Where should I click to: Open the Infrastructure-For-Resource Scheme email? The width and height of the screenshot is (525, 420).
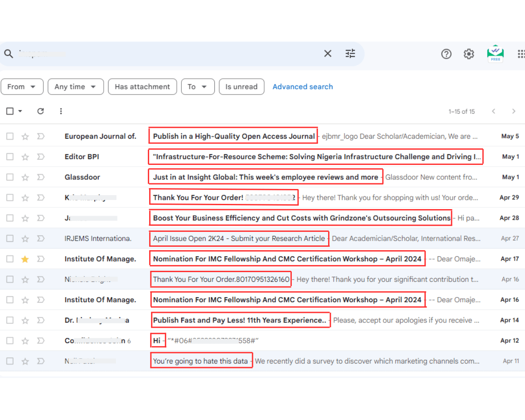tap(316, 157)
